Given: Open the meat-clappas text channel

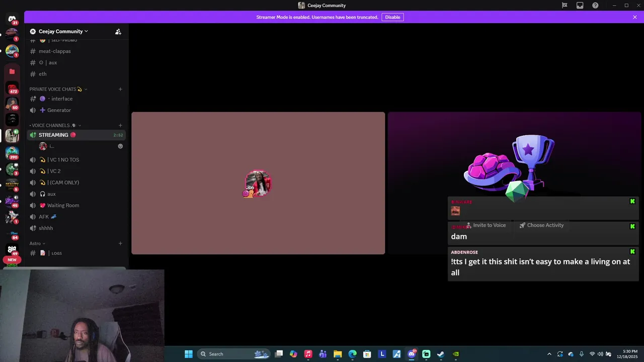Looking at the screenshot, I should click(76, 51).
